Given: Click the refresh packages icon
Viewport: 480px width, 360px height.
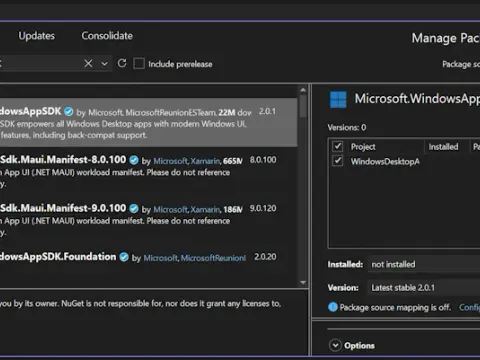Looking at the screenshot, I should point(122,63).
